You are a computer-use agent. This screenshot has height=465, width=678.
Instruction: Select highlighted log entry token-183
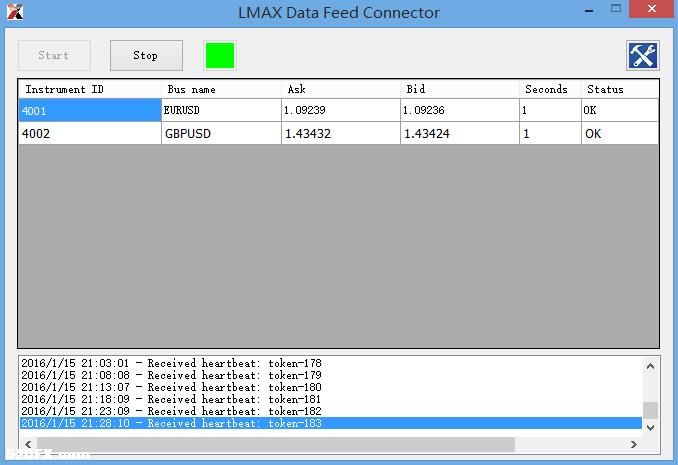[x=331, y=423]
